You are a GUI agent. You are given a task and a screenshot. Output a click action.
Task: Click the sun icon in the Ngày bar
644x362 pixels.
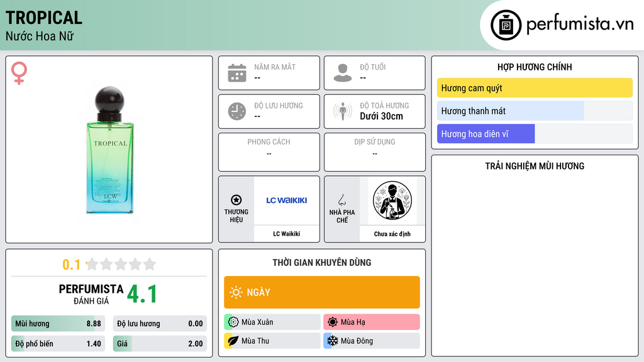pos(236,292)
